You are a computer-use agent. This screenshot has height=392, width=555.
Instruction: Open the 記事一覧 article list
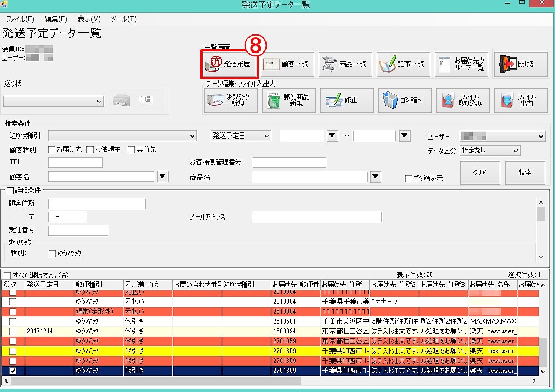click(403, 64)
